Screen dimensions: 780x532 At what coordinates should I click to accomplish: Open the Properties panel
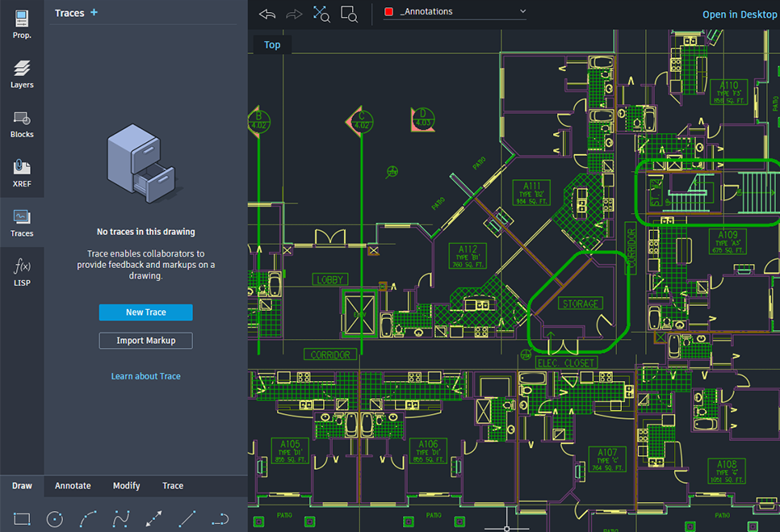[x=22, y=24]
